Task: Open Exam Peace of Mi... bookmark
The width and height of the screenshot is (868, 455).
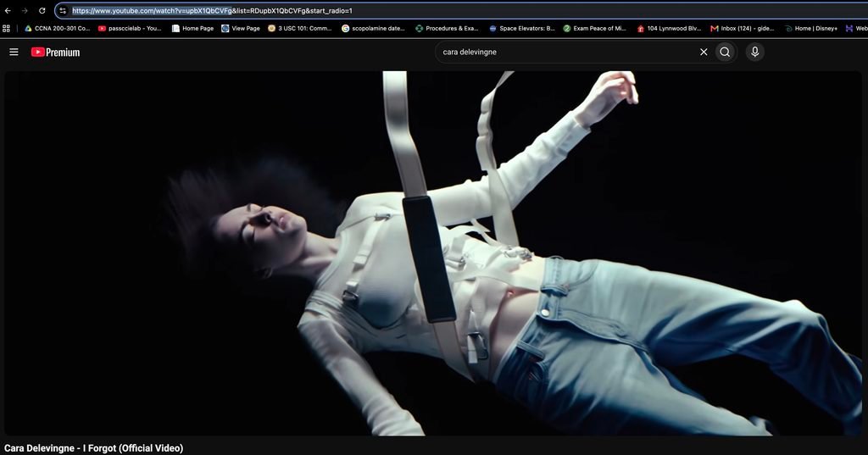Action: coord(594,28)
